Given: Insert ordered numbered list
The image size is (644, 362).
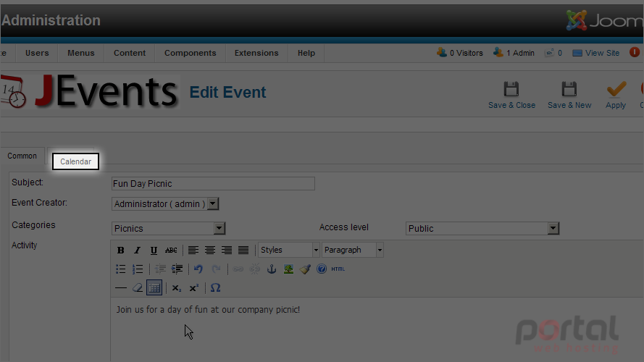Looking at the screenshot, I should coord(138,269).
